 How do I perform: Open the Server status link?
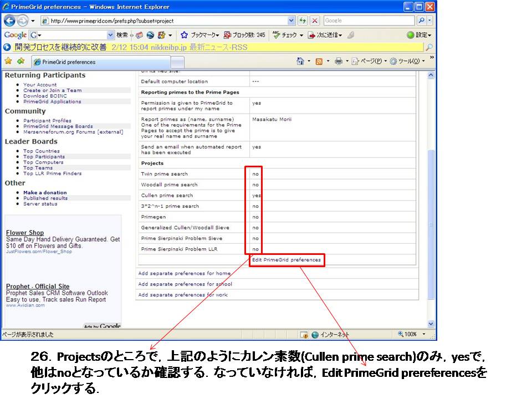tap(40, 204)
